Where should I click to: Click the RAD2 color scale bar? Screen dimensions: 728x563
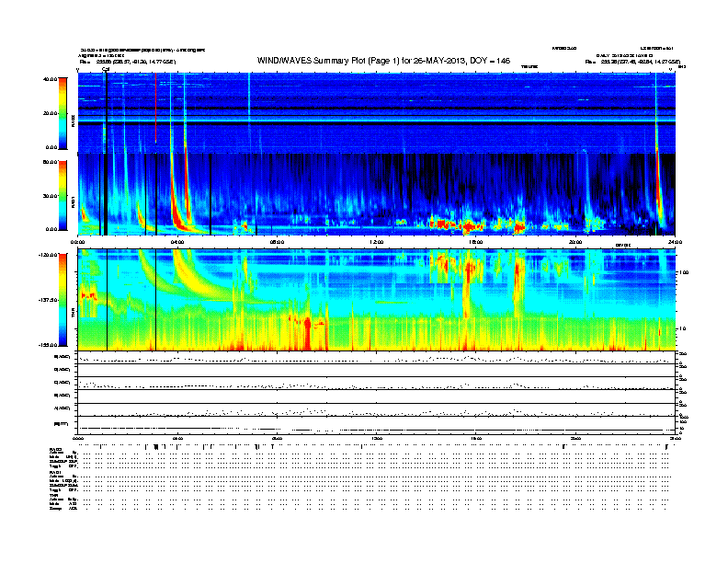point(63,113)
